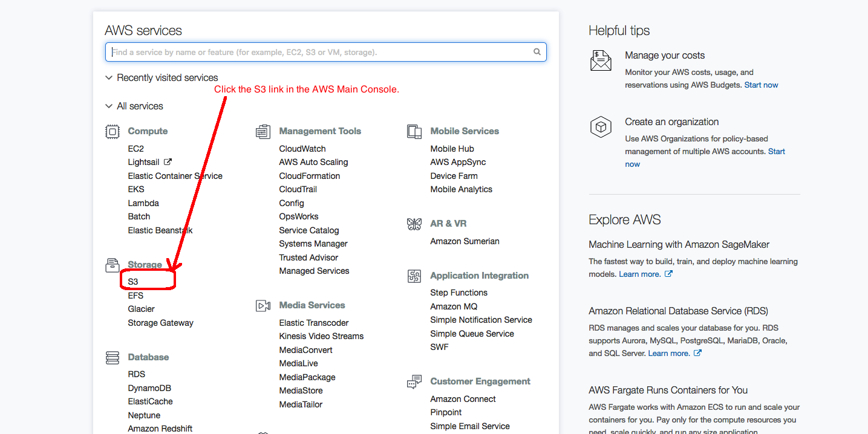
Task: Open Simple Notification Service
Action: tap(481, 320)
